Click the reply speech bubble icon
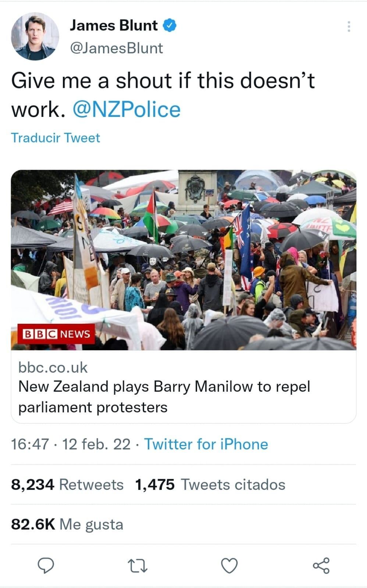The height and width of the screenshot is (588, 367). coord(46,565)
